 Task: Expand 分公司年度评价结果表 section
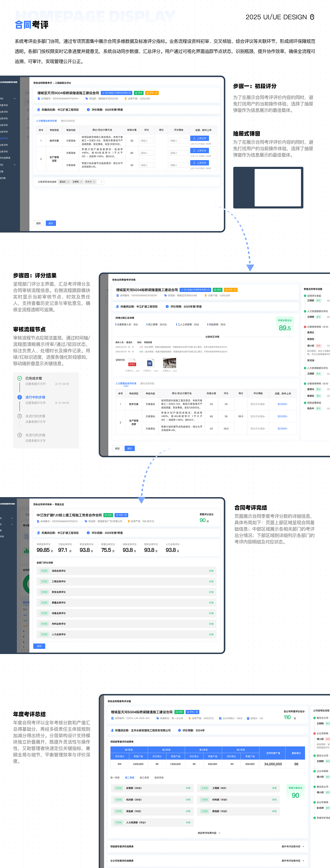click(x=293, y=861)
